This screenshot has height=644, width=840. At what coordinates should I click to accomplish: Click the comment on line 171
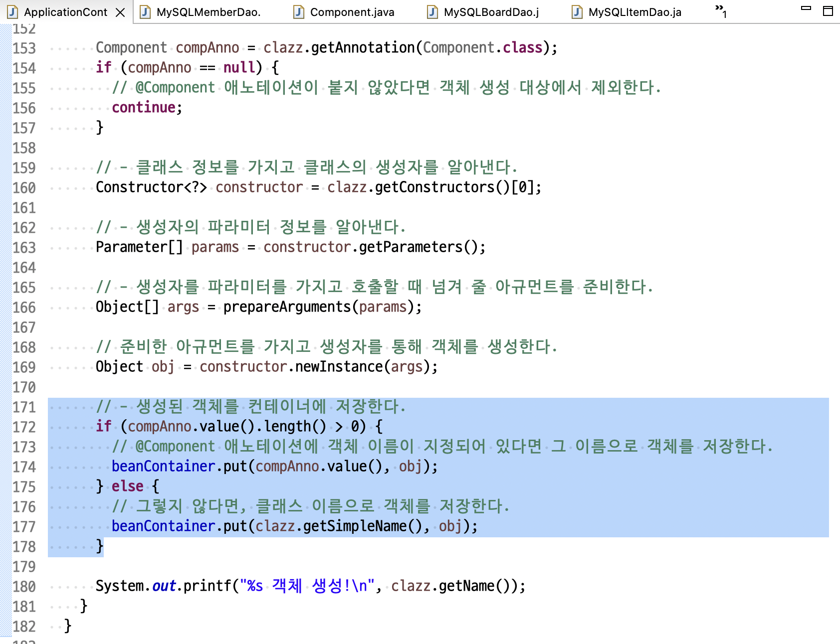[x=251, y=407]
